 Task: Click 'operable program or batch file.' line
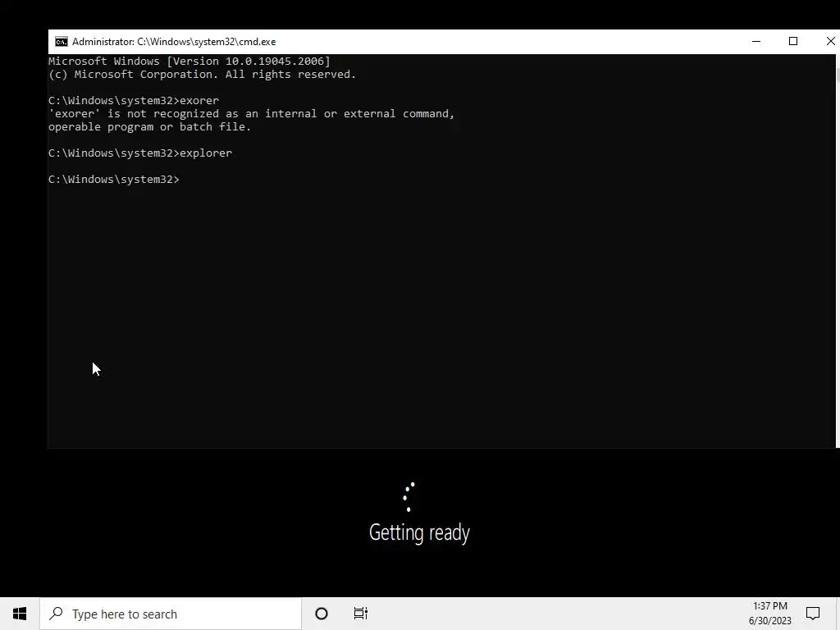coord(149,127)
